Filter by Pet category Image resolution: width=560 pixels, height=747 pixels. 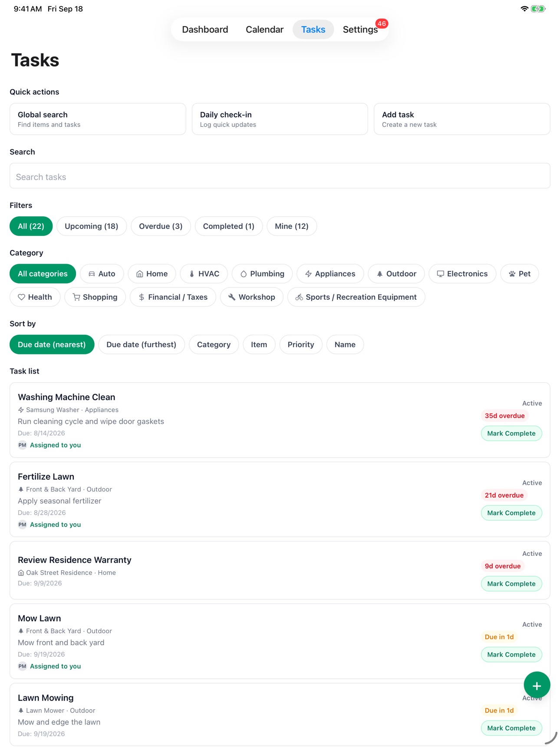coord(520,274)
